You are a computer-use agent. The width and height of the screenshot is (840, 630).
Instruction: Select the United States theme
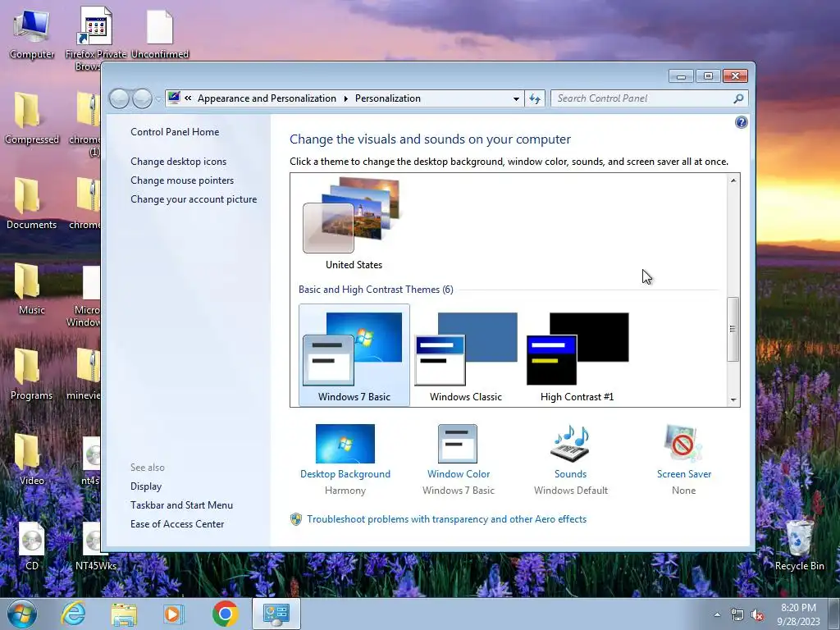pyautogui.click(x=354, y=224)
